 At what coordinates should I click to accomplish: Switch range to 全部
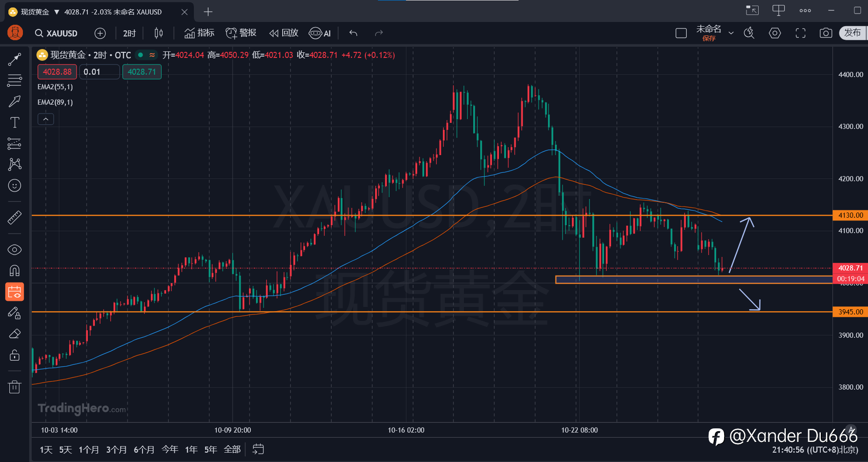coord(232,449)
